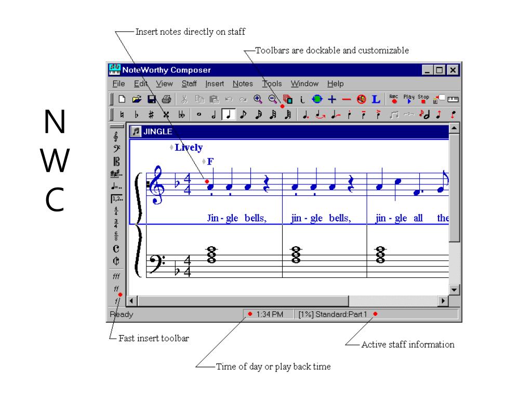Insert 4/4 time signature from side toolbar
532x399 pixels.
tap(116, 211)
